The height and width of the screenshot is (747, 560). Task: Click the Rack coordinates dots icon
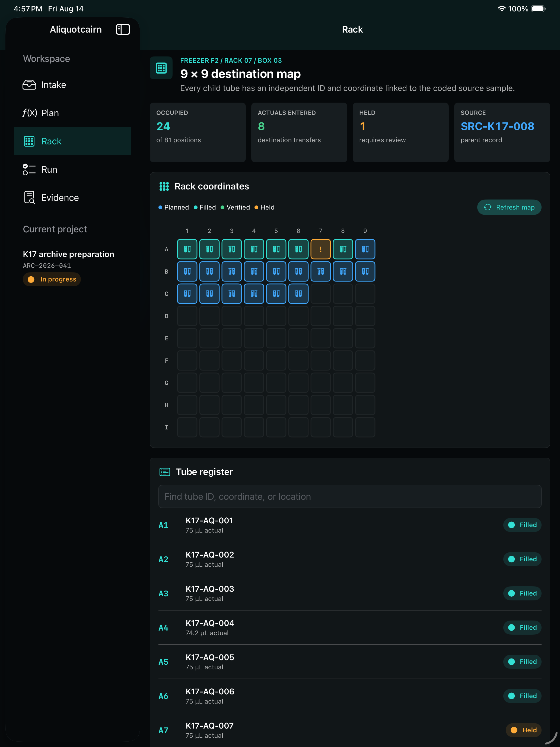(164, 186)
